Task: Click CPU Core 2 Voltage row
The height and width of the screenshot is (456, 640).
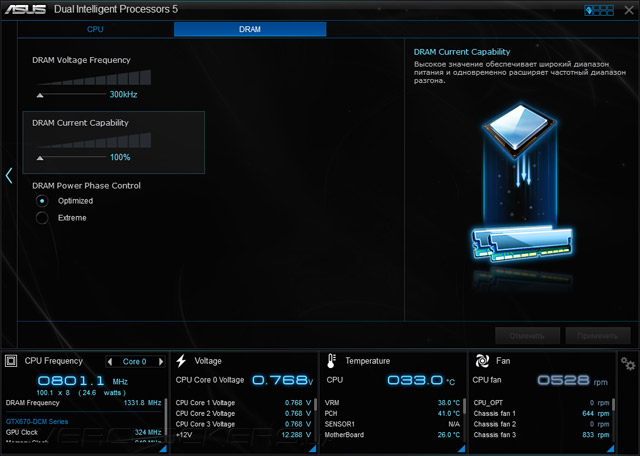Action: [x=243, y=414]
